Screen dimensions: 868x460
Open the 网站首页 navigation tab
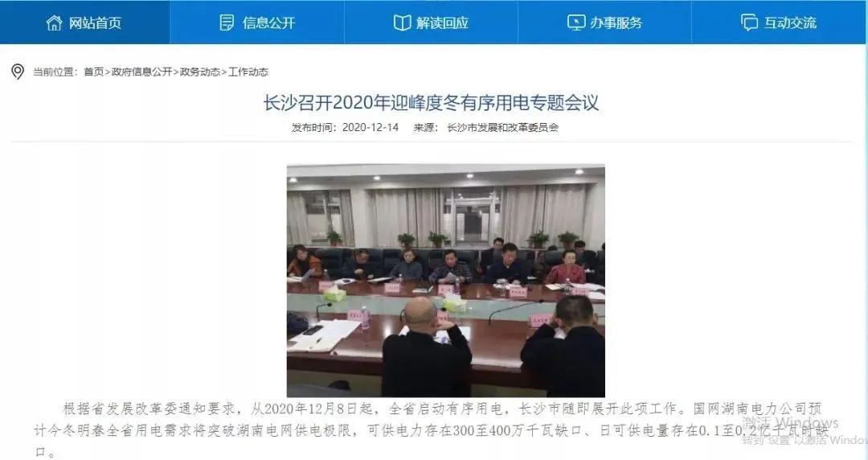pyautogui.click(x=84, y=23)
